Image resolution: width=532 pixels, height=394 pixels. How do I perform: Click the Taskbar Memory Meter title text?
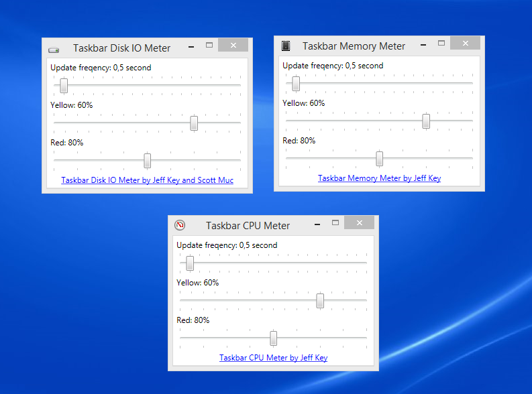click(x=354, y=46)
